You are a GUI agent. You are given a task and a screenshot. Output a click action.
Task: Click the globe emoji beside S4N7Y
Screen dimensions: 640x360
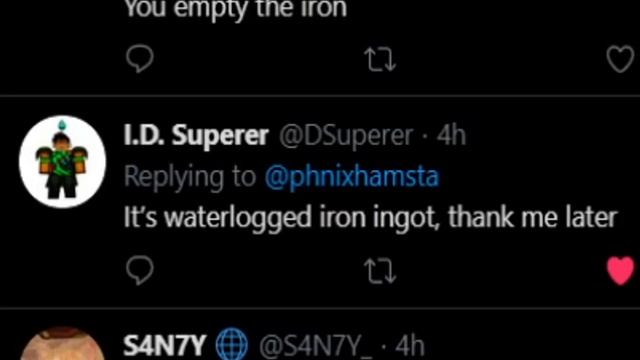click(231, 344)
